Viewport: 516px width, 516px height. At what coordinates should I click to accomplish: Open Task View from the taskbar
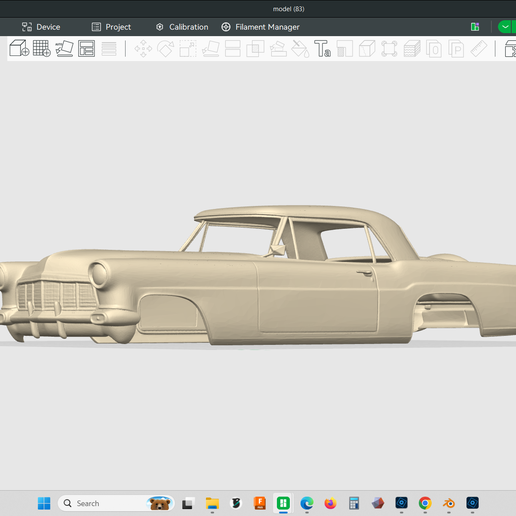point(187,503)
